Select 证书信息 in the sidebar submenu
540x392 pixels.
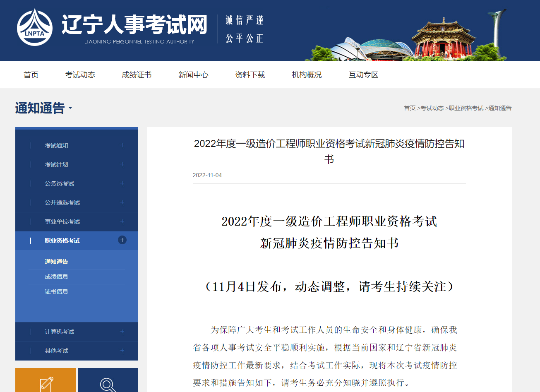click(56, 291)
